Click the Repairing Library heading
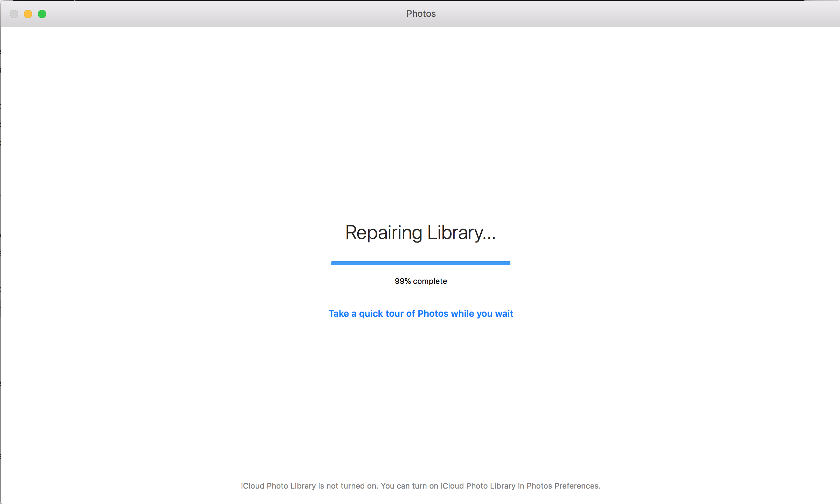This screenshot has height=504, width=840. pyautogui.click(x=420, y=233)
